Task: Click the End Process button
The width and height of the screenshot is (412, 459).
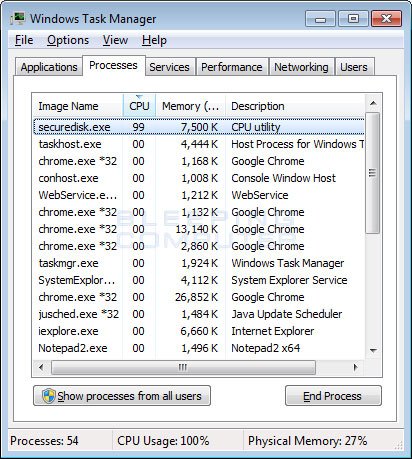Action: 333,396
